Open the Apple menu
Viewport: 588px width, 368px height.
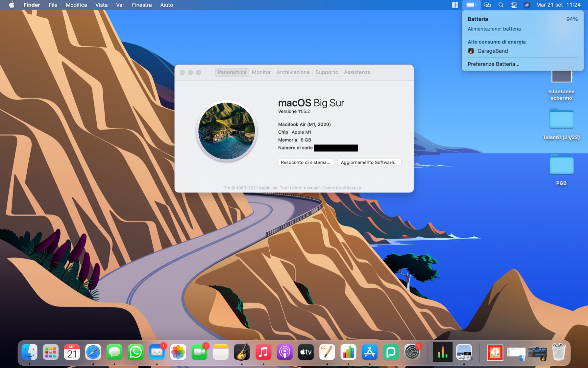[x=12, y=5]
